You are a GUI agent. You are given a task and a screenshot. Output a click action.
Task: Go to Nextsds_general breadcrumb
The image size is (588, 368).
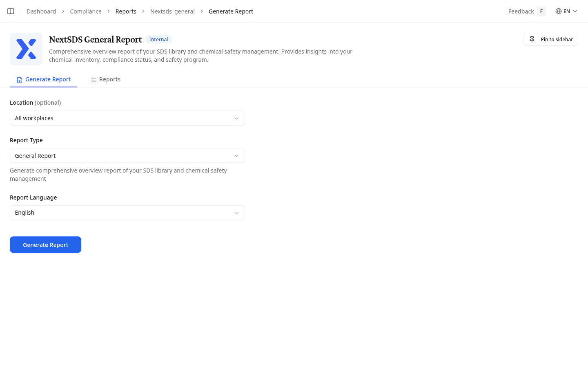click(x=172, y=11)
